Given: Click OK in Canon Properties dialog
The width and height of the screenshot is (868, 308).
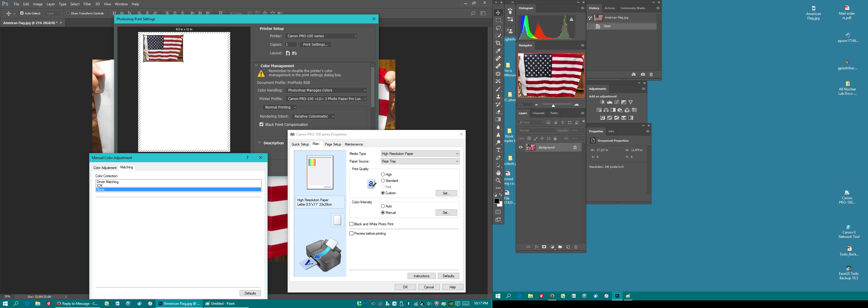Looking at the screenshot, I should point(405,287).
